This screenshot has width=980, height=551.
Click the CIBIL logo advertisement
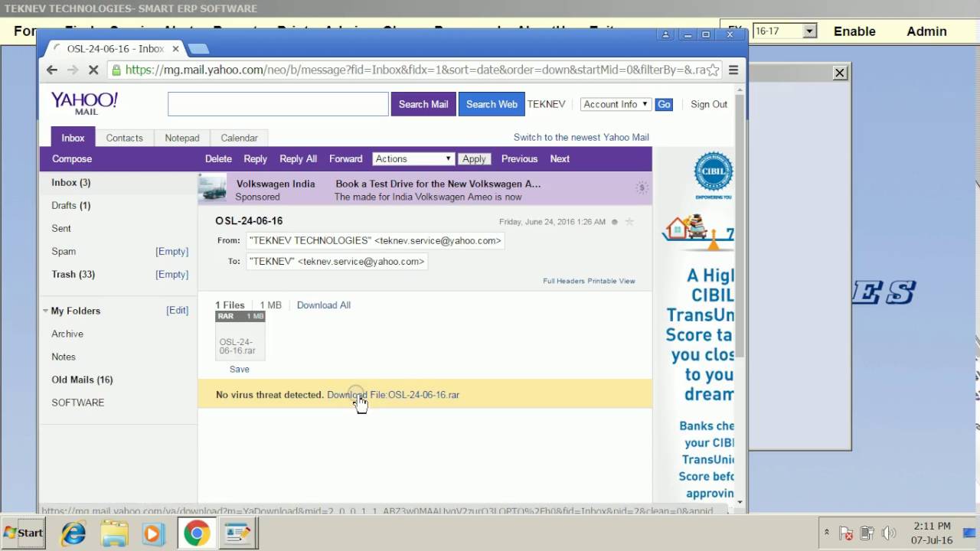click(x=713, y=174)
